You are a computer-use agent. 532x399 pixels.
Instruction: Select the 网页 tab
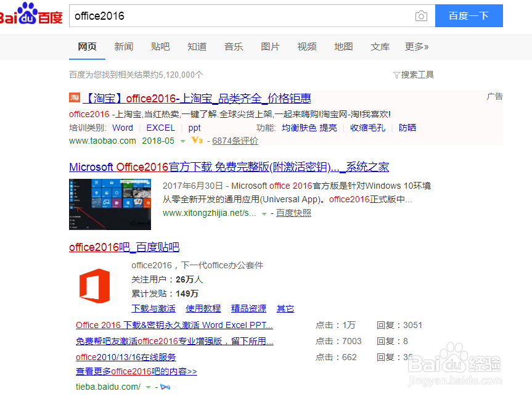tap(87, 46)
